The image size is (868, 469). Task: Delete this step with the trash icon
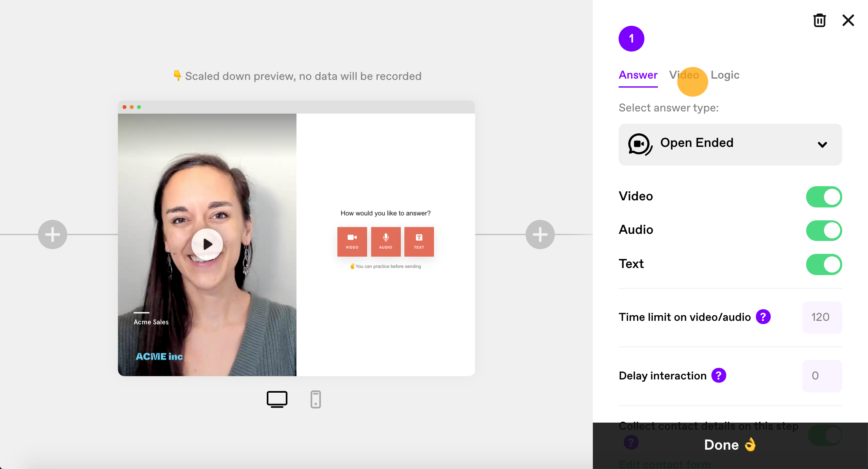coord(819,20)
